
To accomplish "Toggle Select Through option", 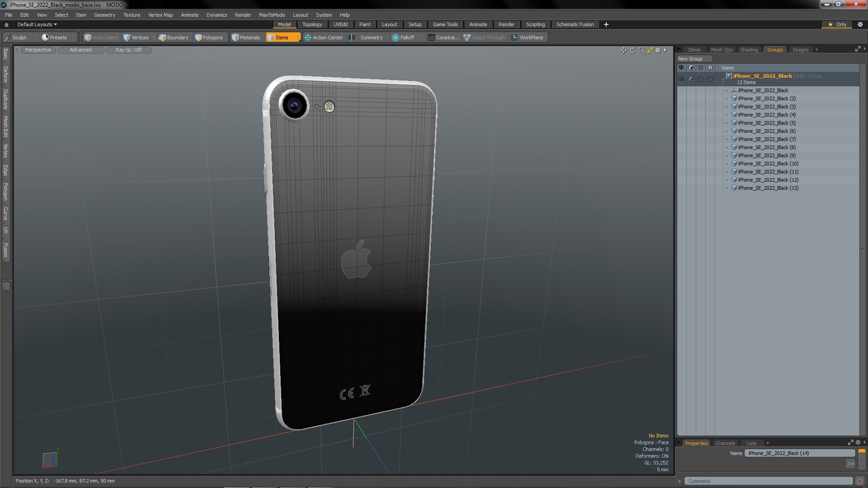I will tap(484, 38).
